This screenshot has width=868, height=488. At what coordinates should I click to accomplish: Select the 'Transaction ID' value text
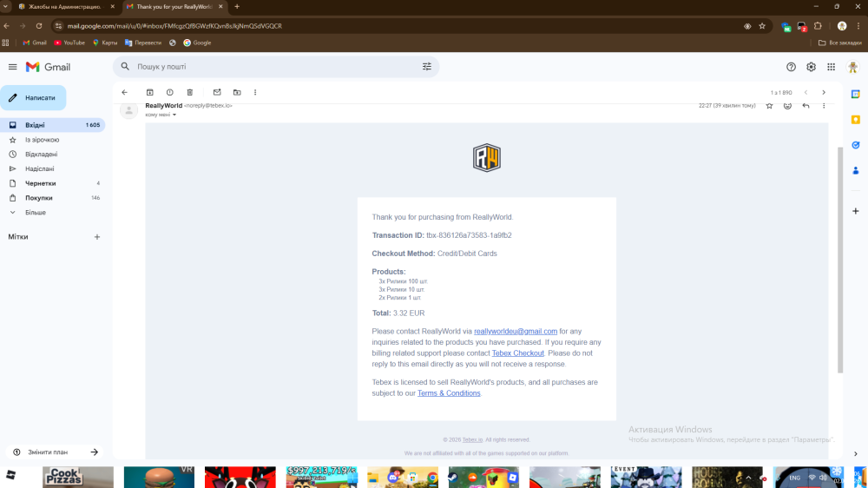[x=469, y=235]
